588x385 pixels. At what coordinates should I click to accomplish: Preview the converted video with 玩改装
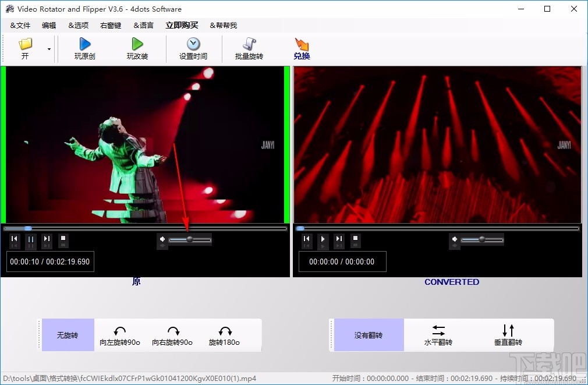pos(137,48)
